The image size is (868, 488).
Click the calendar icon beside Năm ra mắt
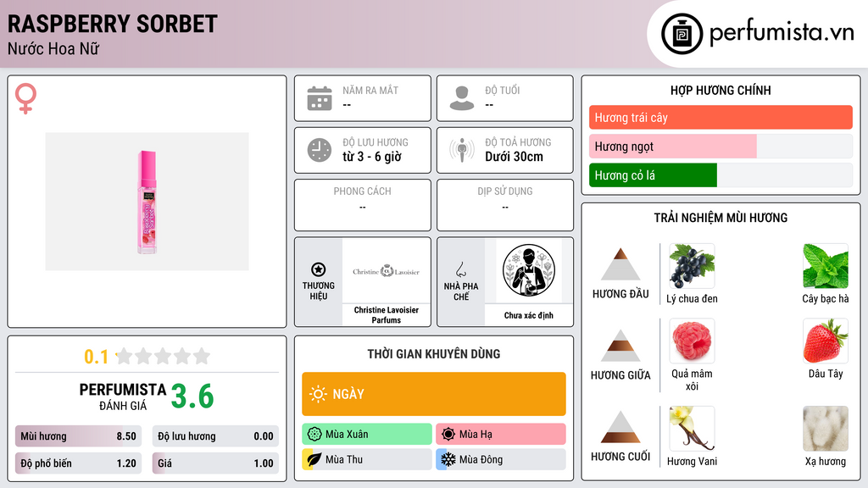(x=320, y=98)
